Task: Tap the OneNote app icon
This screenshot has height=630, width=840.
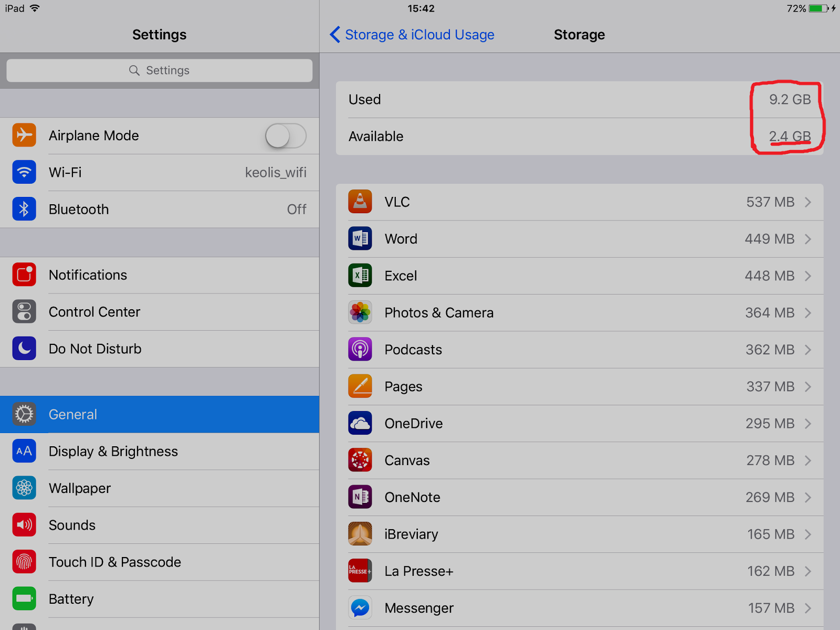Action: coord(360,497)
